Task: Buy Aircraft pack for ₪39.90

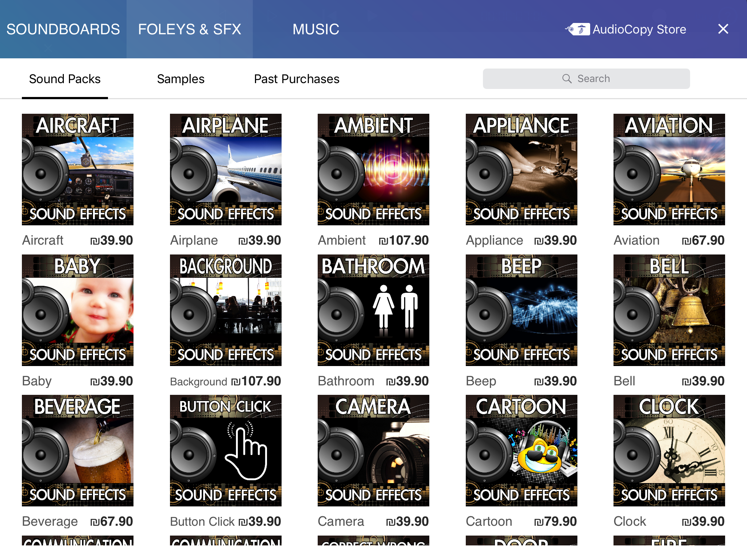Action: click(x=112, y=240)
